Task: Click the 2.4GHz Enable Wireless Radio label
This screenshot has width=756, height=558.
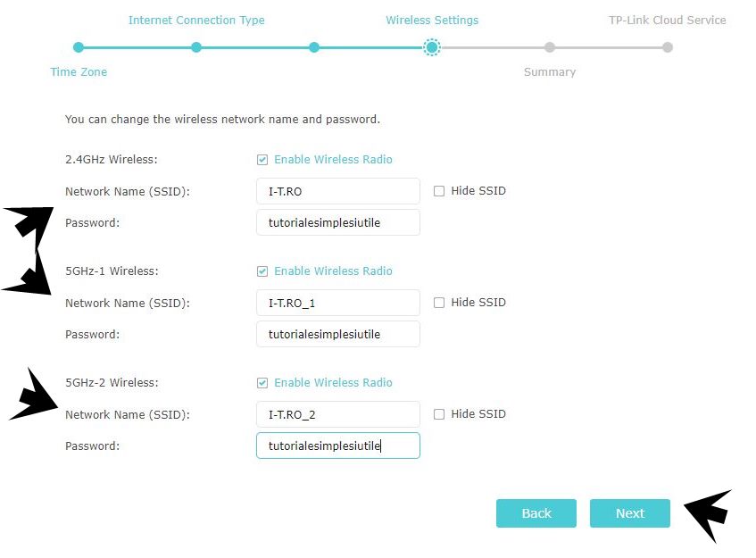Action: (x=333, y=160)
